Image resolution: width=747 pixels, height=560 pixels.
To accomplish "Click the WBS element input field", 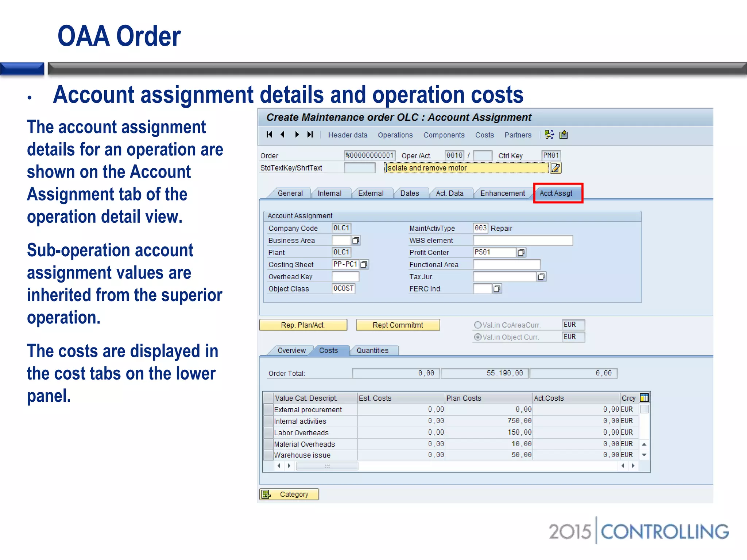I will (523, 240).
